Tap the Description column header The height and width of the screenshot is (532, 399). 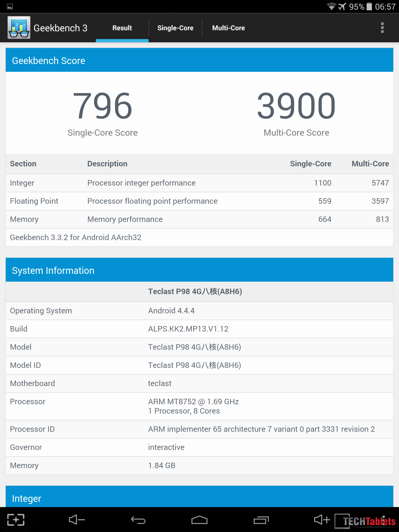pyautogui.click(x=107, y=164)
